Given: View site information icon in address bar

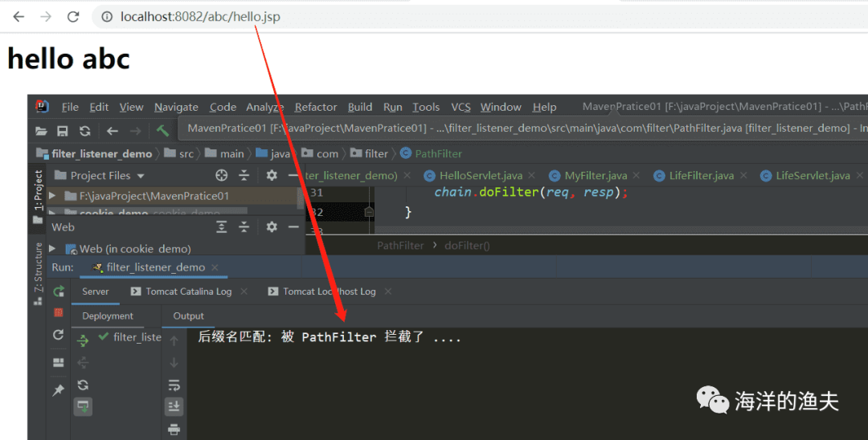Looking at the screenshot, I should click(x=107, y=17).
